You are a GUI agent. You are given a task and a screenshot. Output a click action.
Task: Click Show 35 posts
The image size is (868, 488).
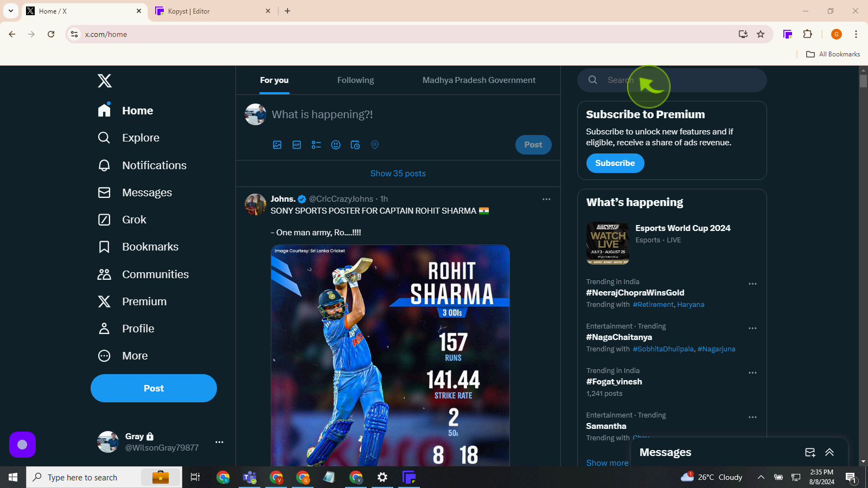pos(398,174)
